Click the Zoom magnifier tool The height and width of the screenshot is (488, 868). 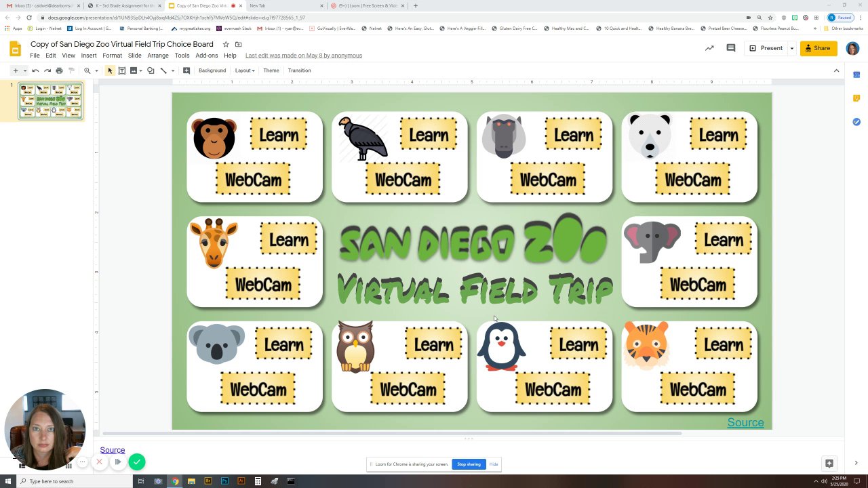click(x=87, y=70)
